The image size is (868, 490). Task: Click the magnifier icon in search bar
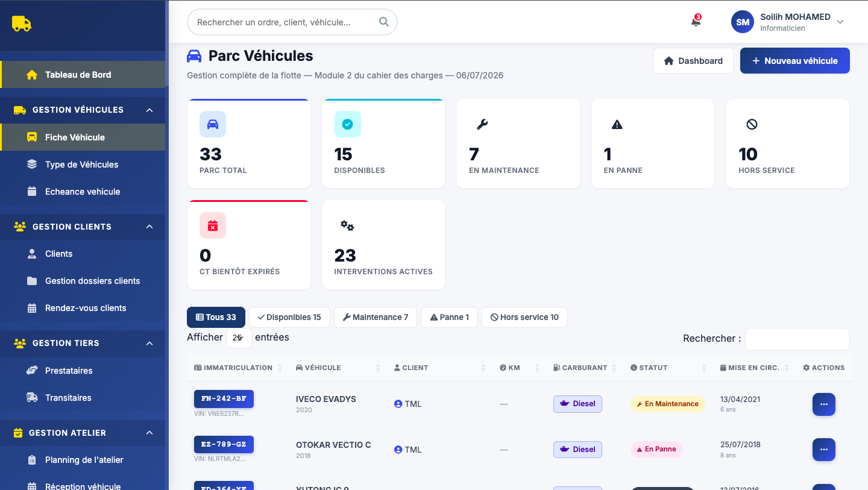point(384,22)
